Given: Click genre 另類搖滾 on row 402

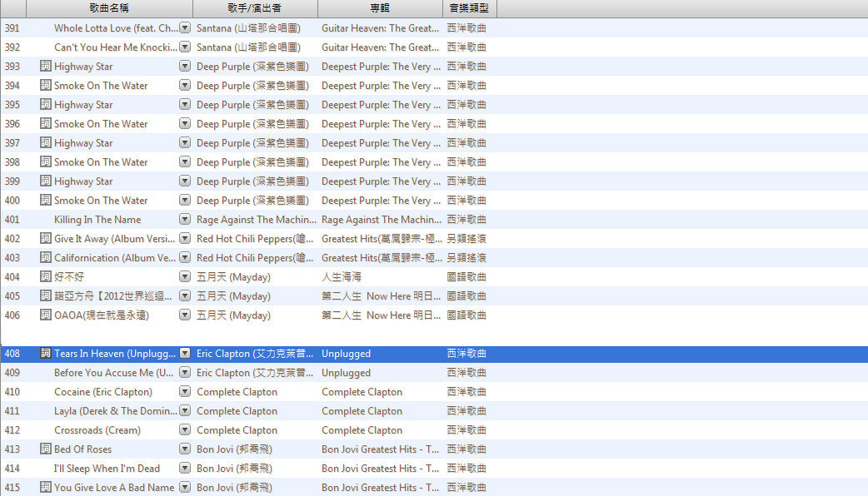Looking at the screenshot, I should tap(466, 239).
